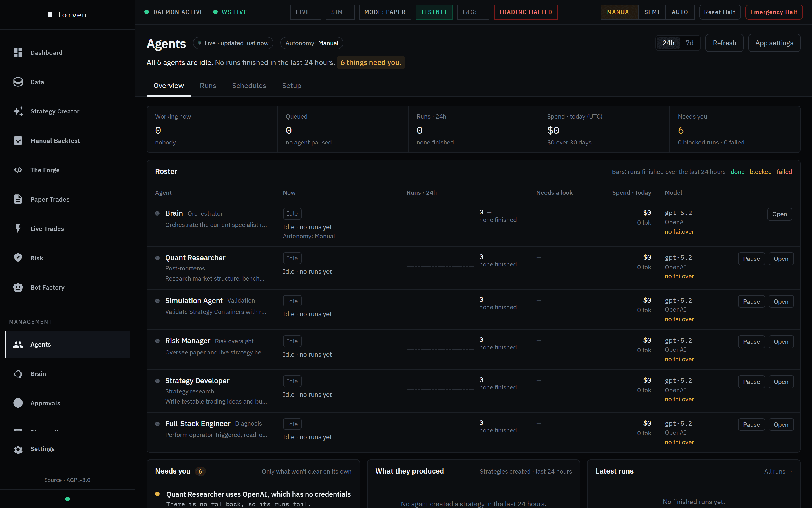Open the Setup tab
812x508 pixels.
click(x=292, y=86)
